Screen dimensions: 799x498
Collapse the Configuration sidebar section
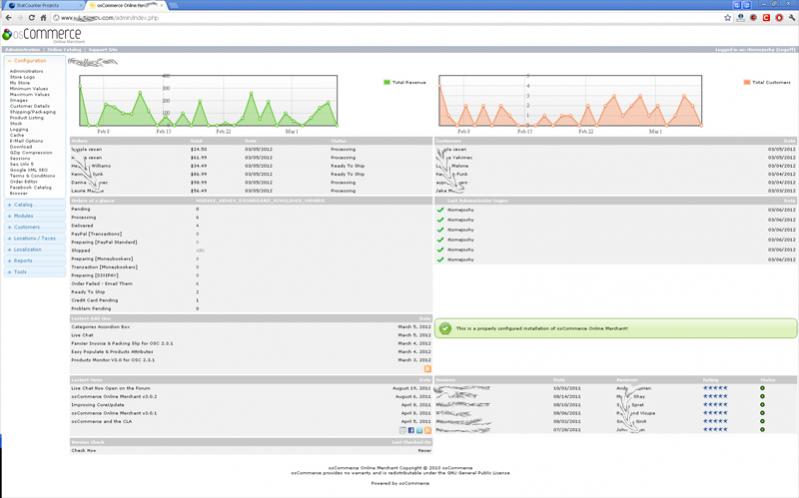tap(29, 61)
